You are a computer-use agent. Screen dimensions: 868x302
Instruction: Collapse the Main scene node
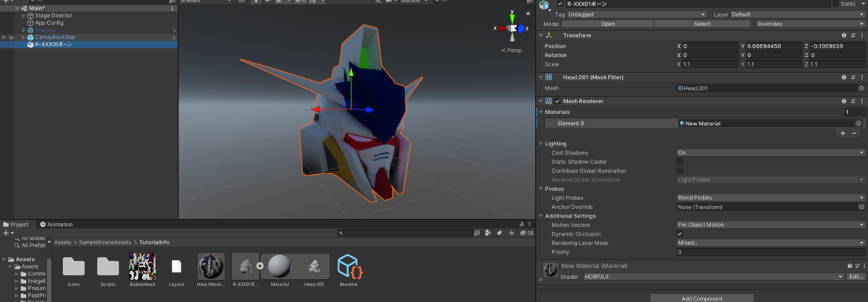[17, 8]
